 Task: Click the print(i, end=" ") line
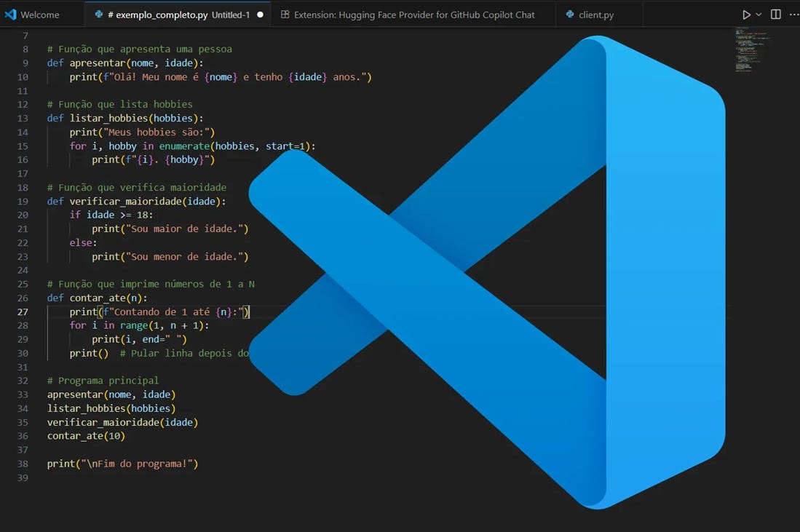pyautogui.click(x=139, y=339)
